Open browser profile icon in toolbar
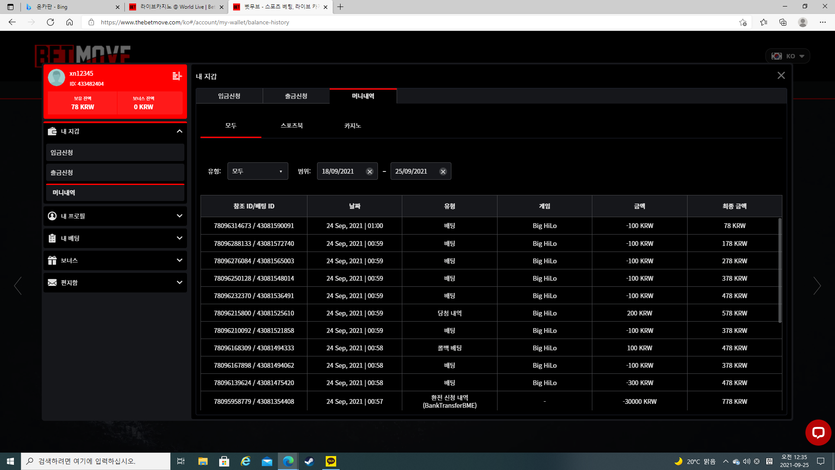The image size is (835, 470). 803,22
